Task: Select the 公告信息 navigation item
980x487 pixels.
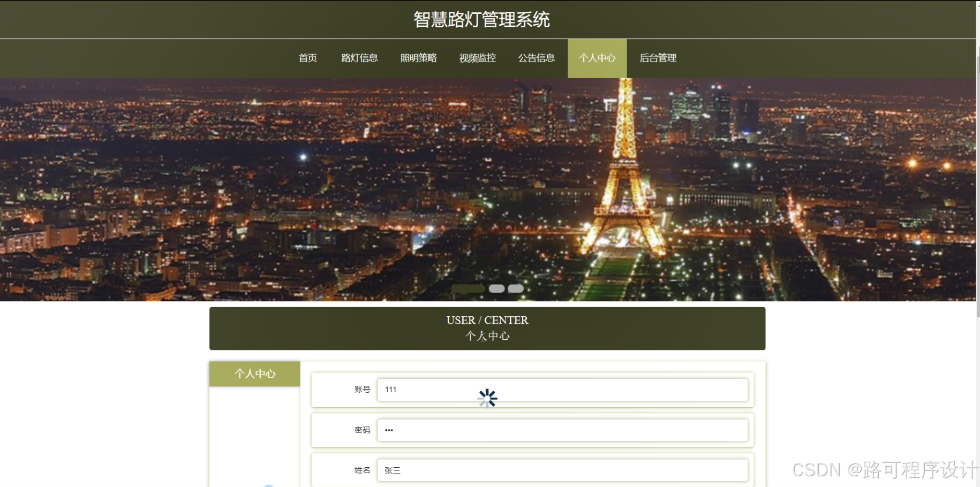Action: pos(536,58)
